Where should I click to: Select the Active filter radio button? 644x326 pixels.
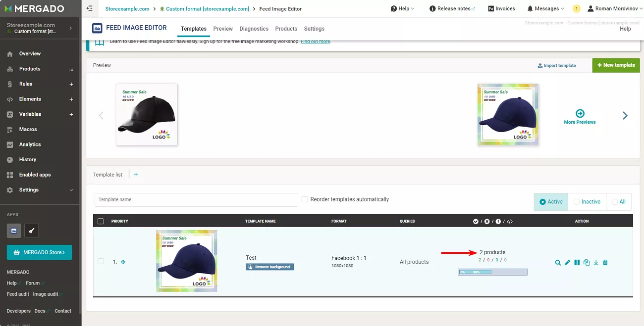(x=542, y=202)
